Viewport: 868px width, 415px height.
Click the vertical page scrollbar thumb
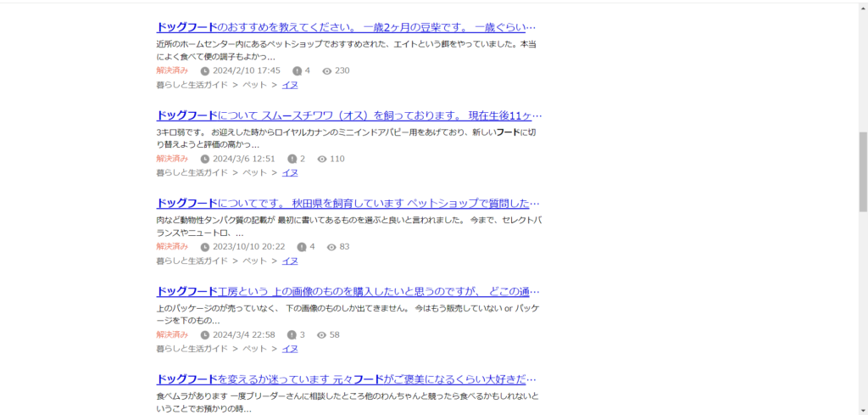863,171
